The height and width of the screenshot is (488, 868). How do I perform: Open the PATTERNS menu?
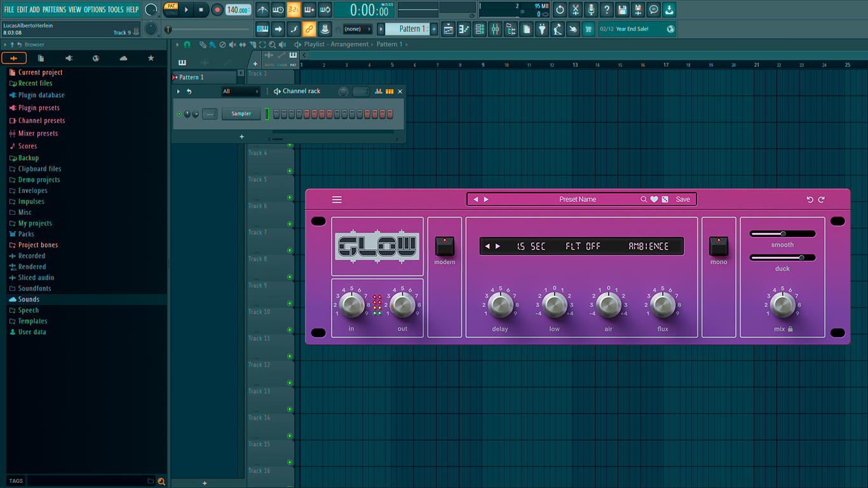[x=54, y=10]
